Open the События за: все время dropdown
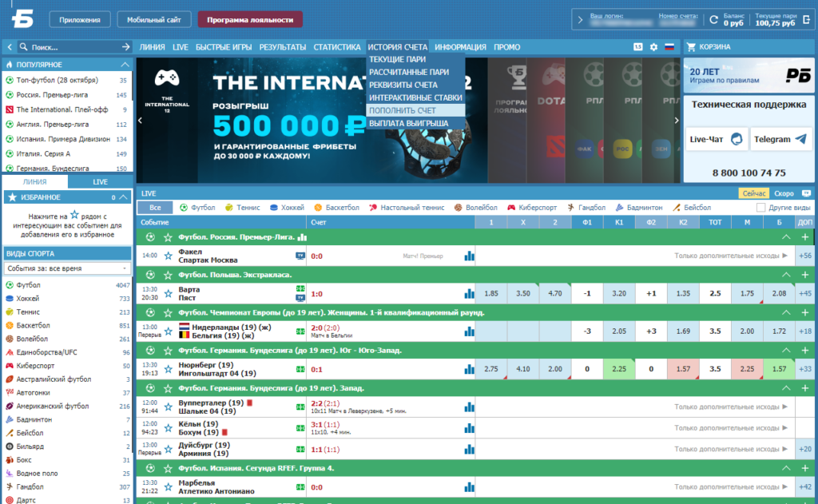Image resolution: width=818 pixels, height=504 pixels. (x=67, y=268)
